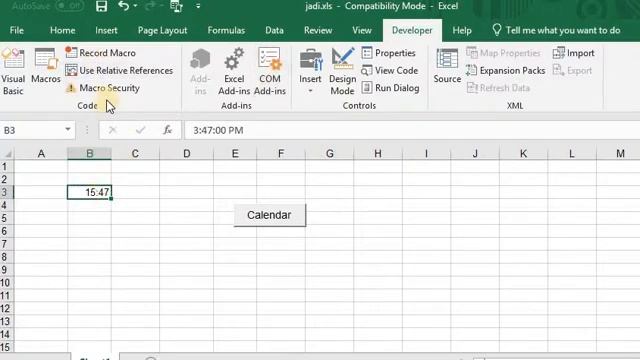Viewport: 640px width, 360px height.
Task: Open the Help tab
Action: 462,31
